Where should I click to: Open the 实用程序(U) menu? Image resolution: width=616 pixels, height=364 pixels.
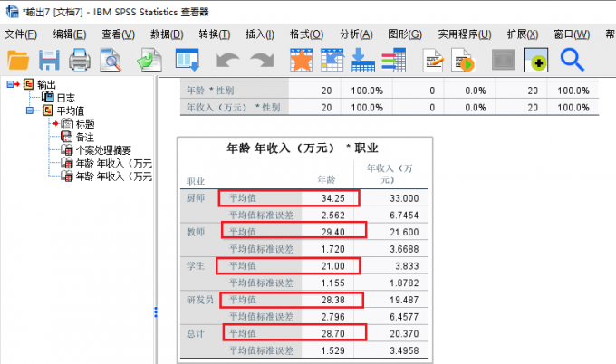(x=465, y=34)
